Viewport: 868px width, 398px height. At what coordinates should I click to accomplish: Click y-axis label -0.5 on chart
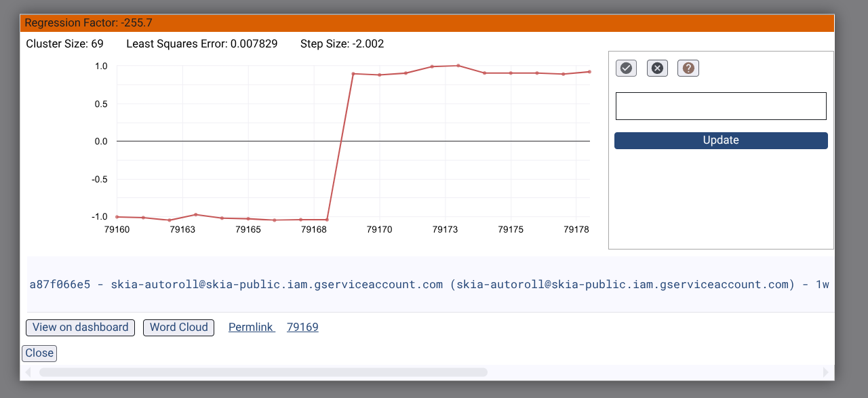pos(100,179)
